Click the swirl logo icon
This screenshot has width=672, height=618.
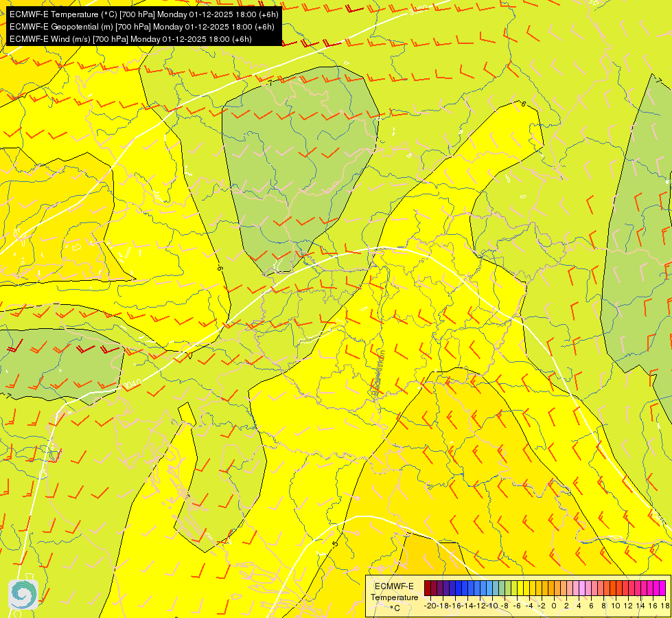pyautogui.click(x=23, y=595)
